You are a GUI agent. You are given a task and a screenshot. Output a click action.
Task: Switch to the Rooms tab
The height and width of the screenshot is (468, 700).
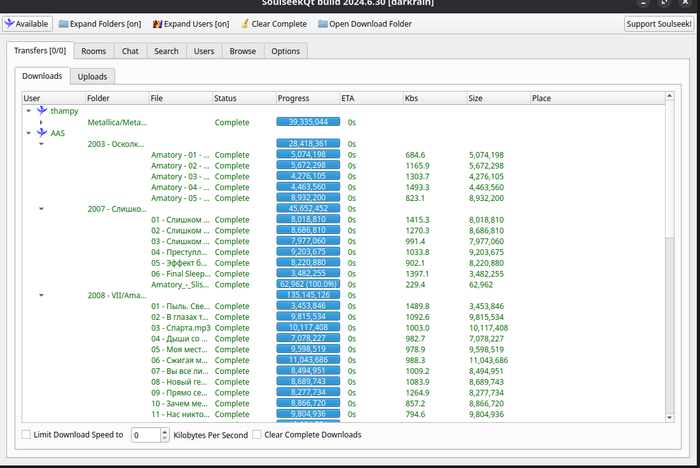click(x=94, y=51)
